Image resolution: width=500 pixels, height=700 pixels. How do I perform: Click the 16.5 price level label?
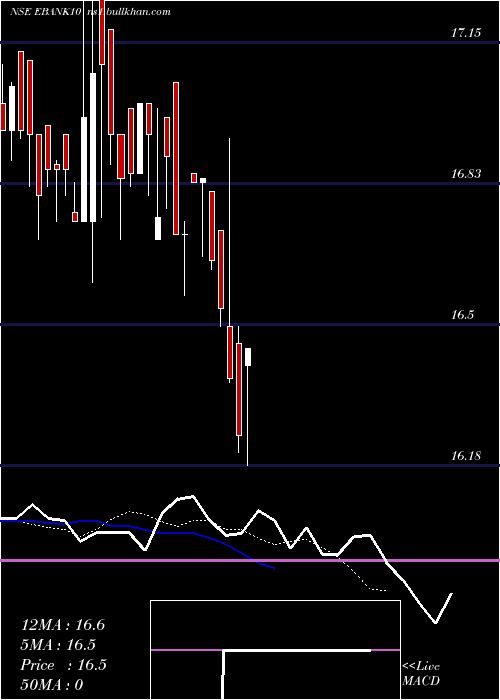462,315
